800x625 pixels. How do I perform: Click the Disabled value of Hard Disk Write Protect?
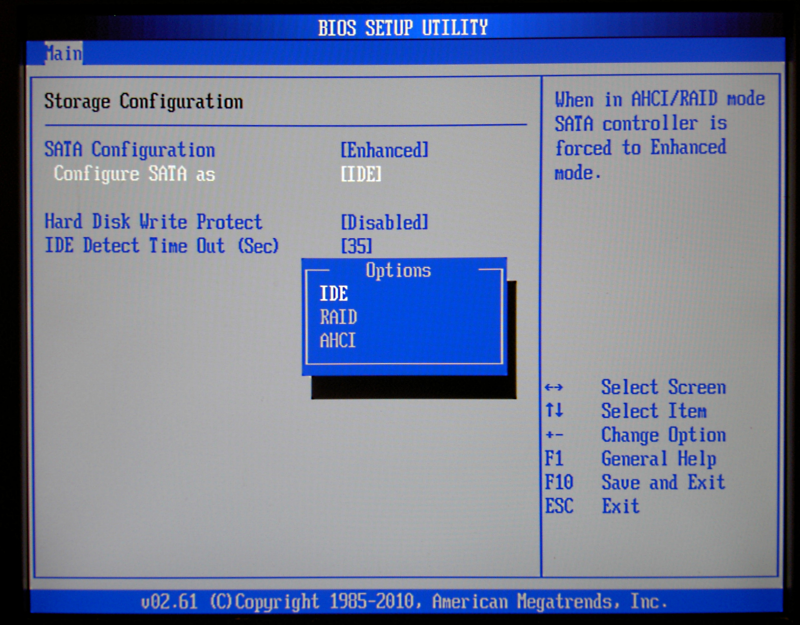click(384, 221)
